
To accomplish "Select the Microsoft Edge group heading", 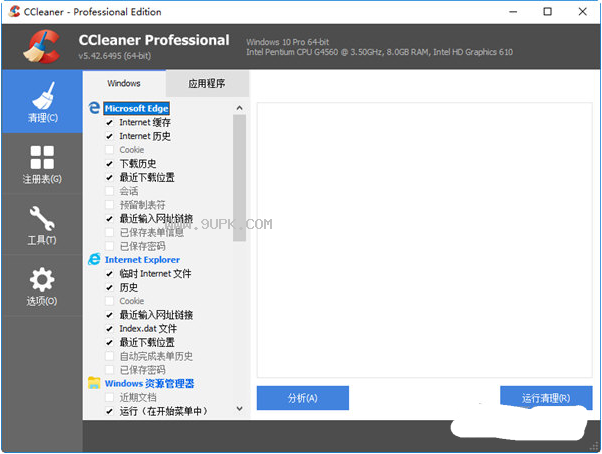I will tap(136, 109).
